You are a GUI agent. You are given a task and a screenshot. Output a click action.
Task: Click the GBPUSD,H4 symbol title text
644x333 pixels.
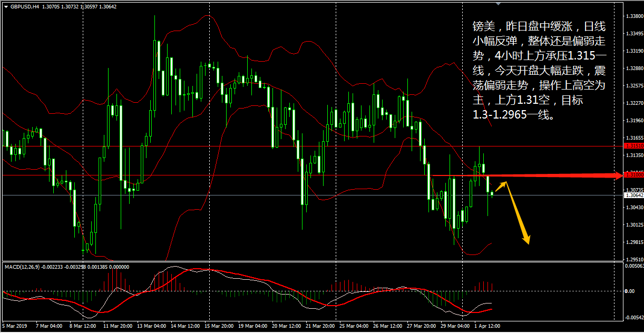point(25,7)
